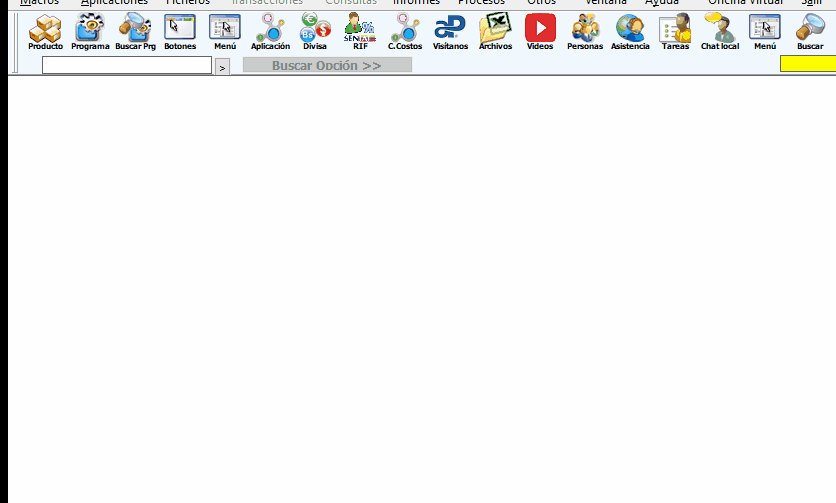
Task: Open the Menú icon beside Botones
Action: coord(224,31)
